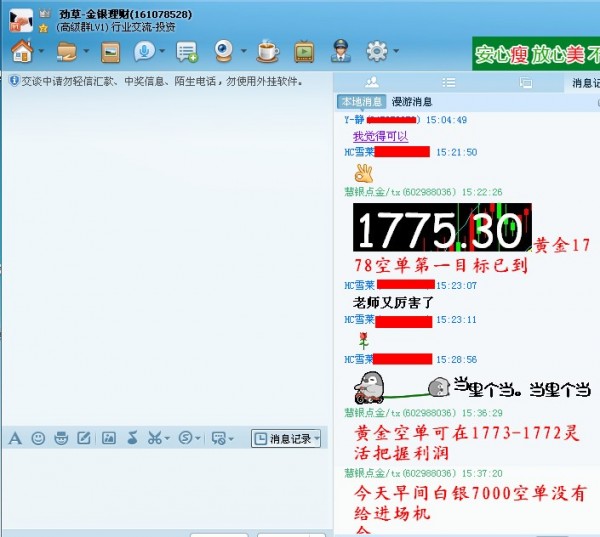Switch to the 漫游消息 tab
This screenshot has width=600, height=537.
412,102
